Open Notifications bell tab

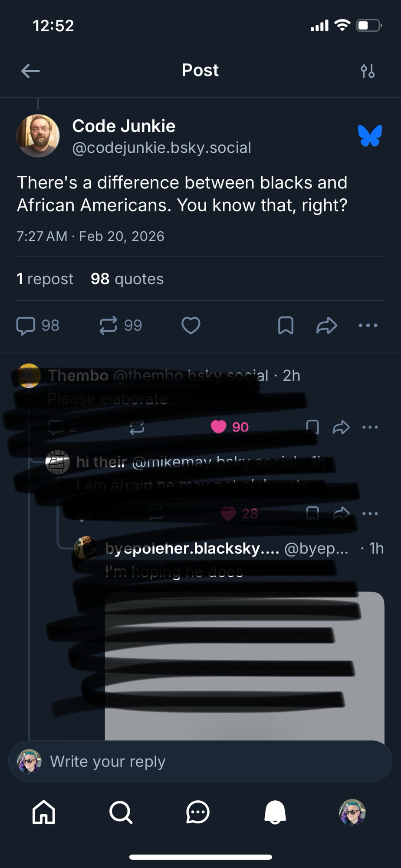point(275,812)
